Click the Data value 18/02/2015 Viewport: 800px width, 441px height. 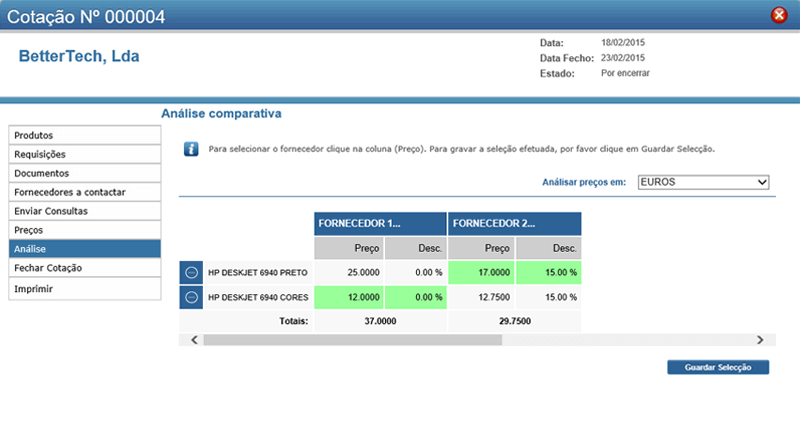623,42
